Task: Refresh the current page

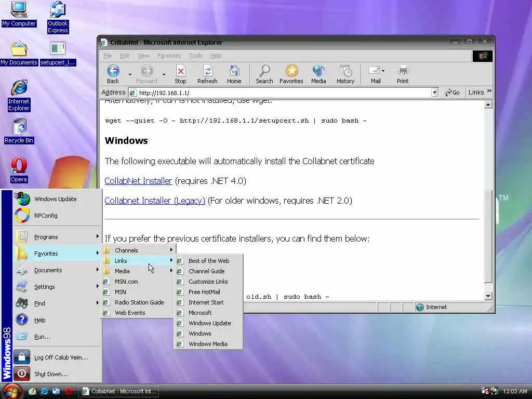Action: (207, 74)
